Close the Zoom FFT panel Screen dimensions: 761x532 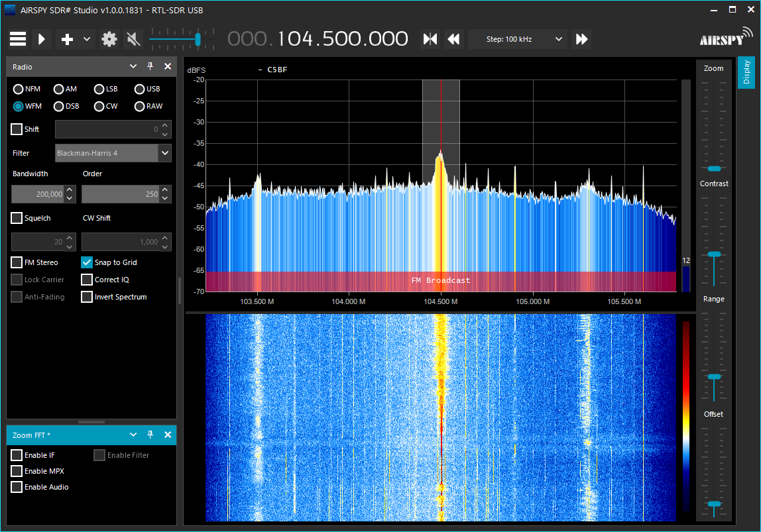point(168,435)
